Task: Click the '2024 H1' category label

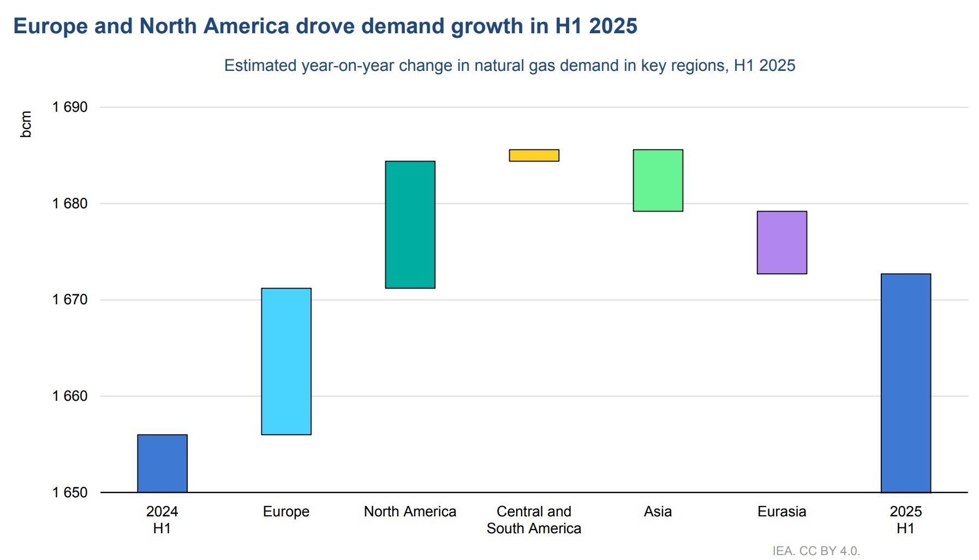Action: tap(162, 520)
